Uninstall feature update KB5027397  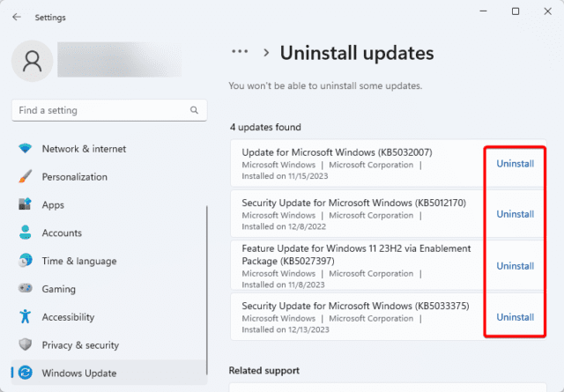(x=515, y=266)
